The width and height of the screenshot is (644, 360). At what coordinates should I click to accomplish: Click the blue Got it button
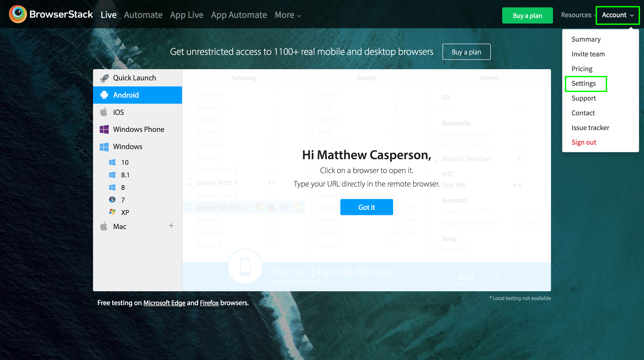pyautogui.click(x=366, y=207)
